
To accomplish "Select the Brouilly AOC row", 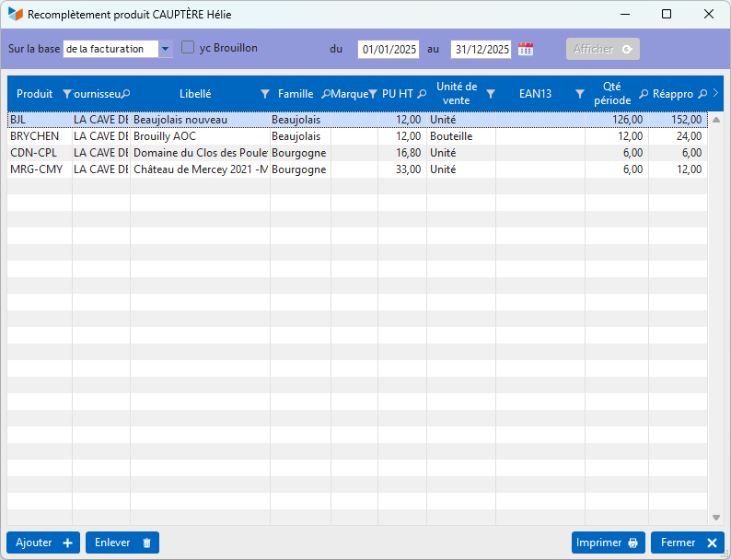I will coord(200,136).
